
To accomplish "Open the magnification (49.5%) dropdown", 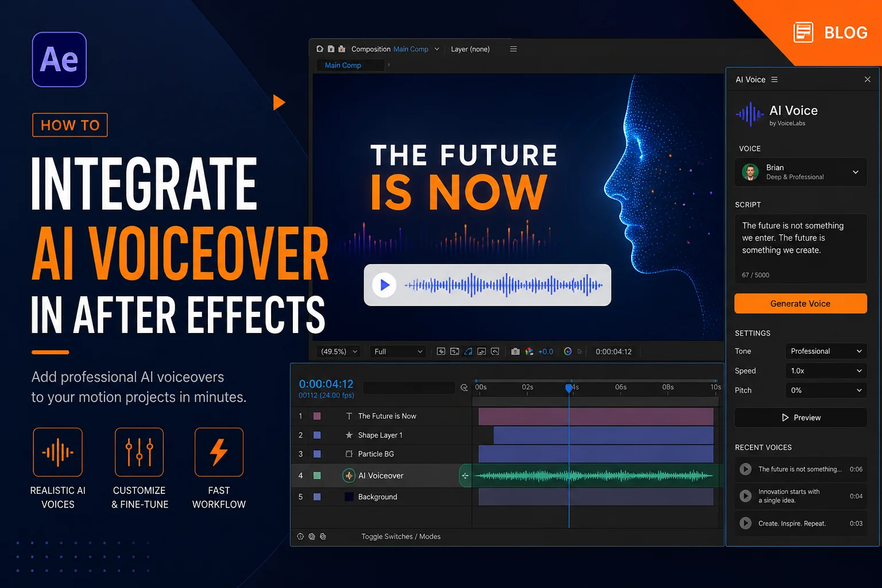I will (x=339, y=351).
